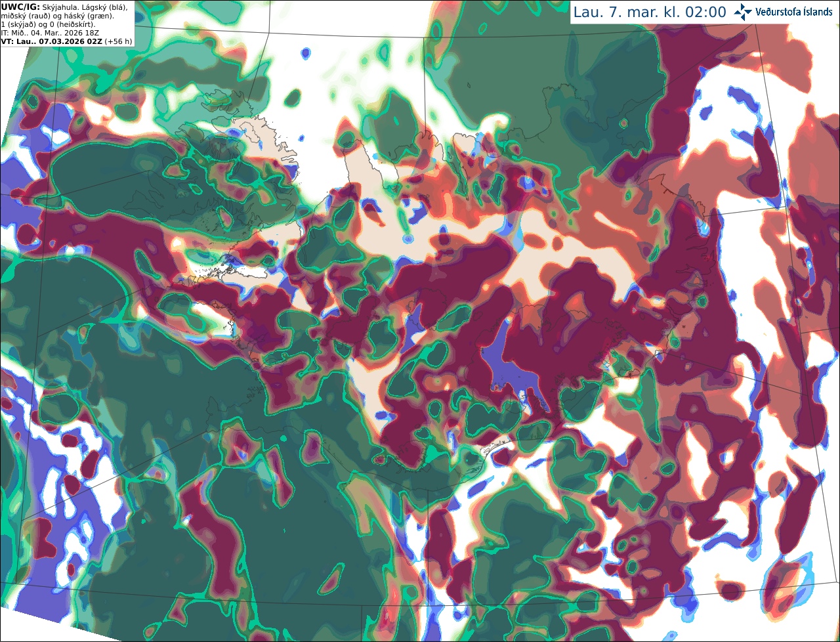Click the 'VT: Lau.. 07.03.2026 02Z (+56 h)' line
This screenshot has height=642, width=840.
(67, 41)
